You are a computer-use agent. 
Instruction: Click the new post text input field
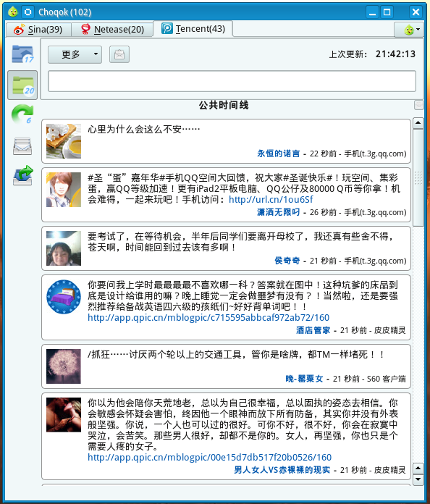point(232,81)
